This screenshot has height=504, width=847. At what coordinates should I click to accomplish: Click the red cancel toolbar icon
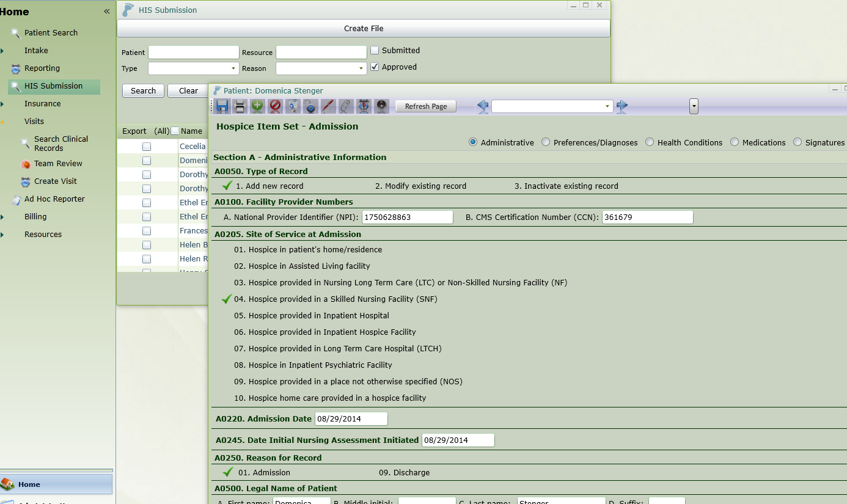click(x=274, y=106)
